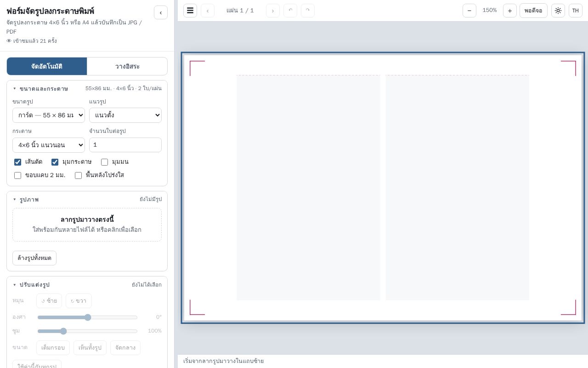Click the จำนวนใบต่อรูป number field
Screen dimensions: 588x368
[125, 145]
